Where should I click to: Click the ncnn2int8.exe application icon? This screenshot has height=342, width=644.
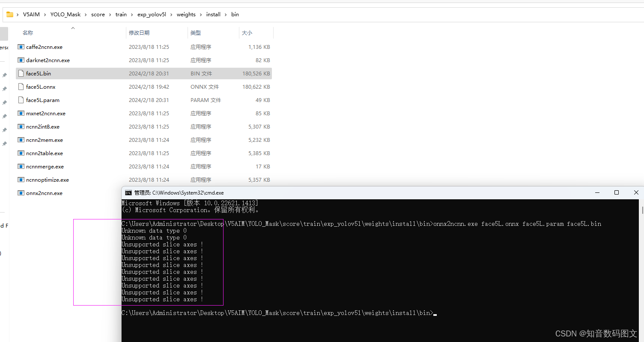(x=21, y=126)
